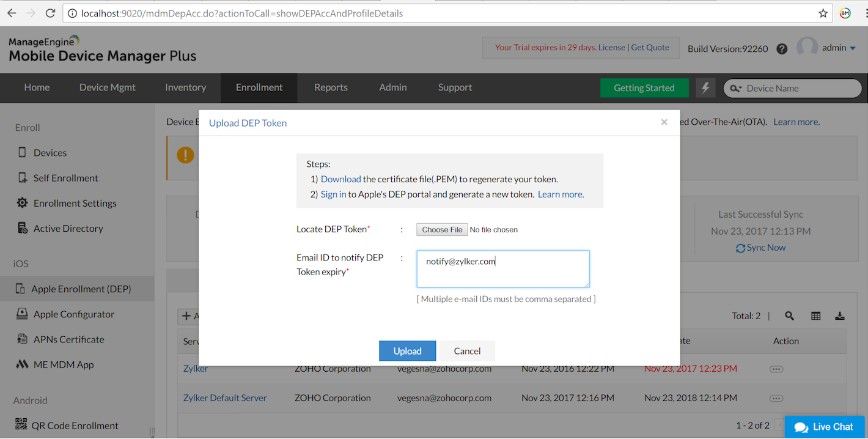Expand the admin account dropdown
This screenshot has height=439, width=868.
(x=853, y=48)
